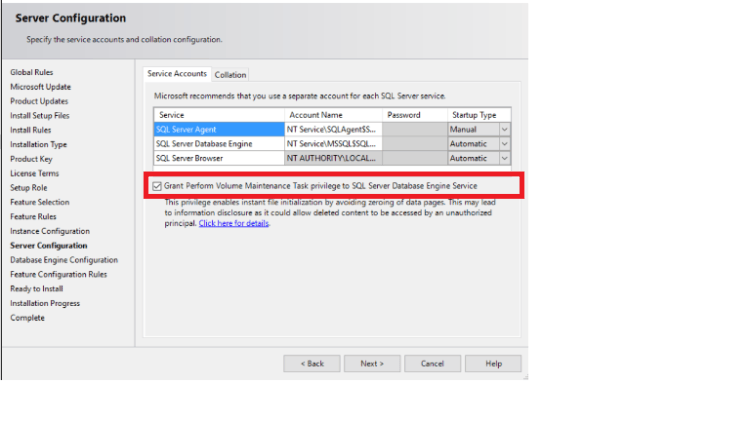Select Instance Configuration step
Screen dimensions: 750x421
pyautogui.click(x=50, y=231)
